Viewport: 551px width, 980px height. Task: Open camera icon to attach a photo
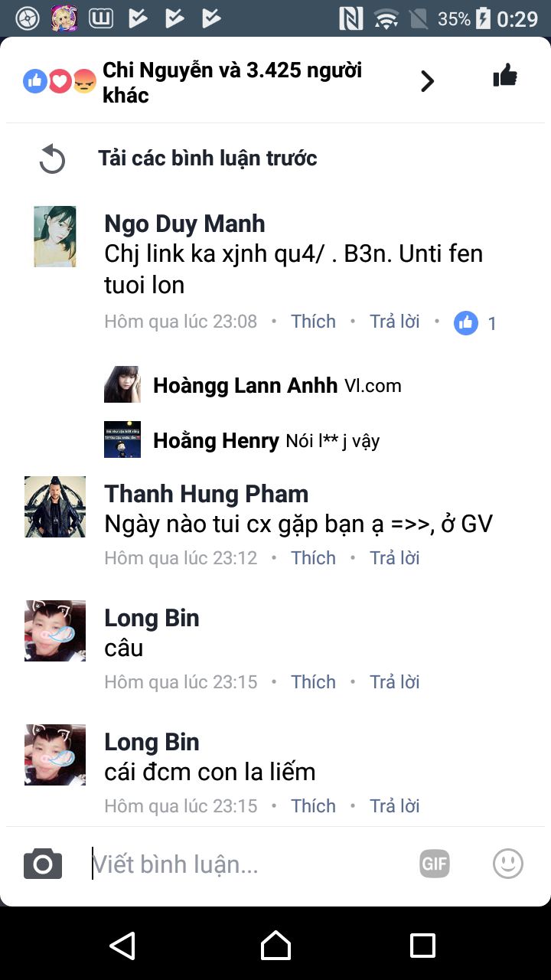pos(43,864)
